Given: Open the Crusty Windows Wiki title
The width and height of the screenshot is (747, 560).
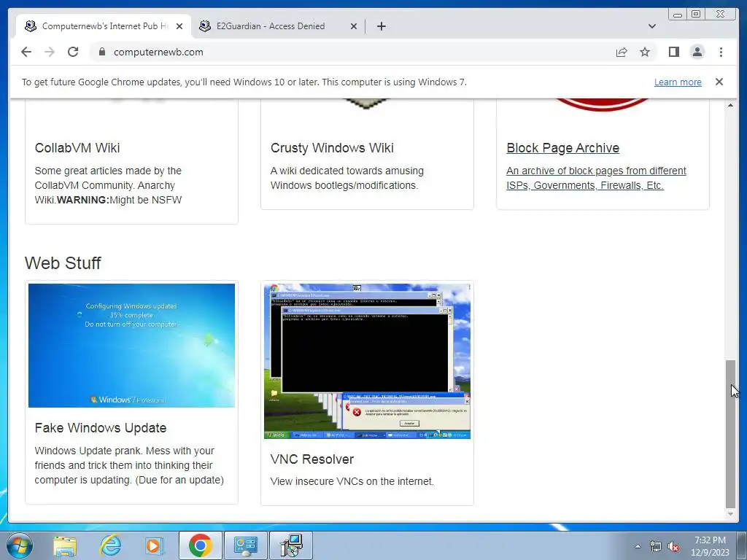Looking at the screenshot, I should (332, 147).
